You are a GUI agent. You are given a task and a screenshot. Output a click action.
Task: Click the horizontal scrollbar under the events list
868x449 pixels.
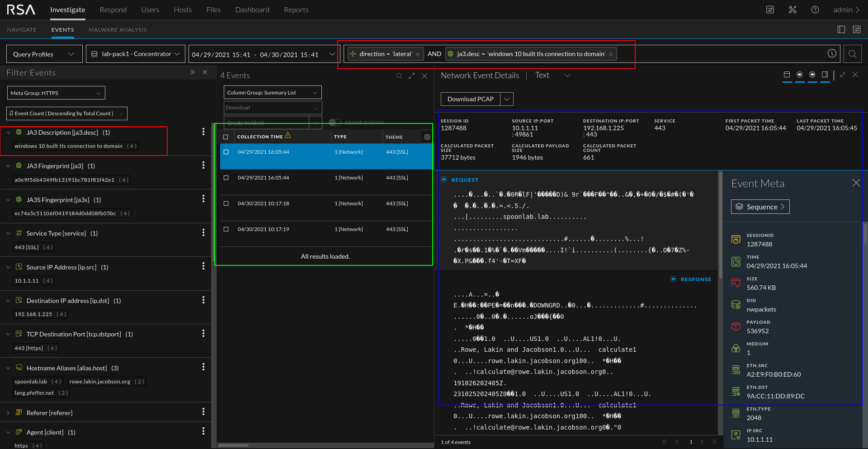coord(233,445)
